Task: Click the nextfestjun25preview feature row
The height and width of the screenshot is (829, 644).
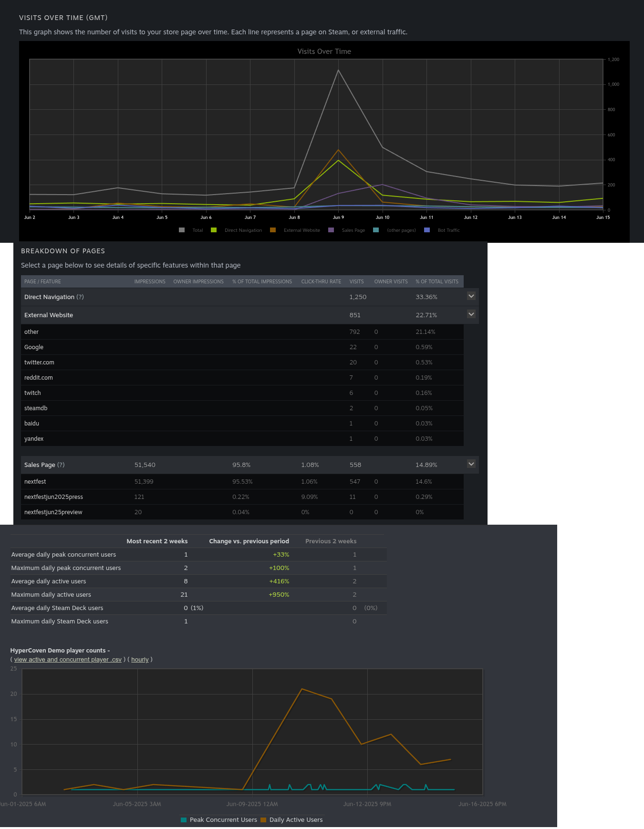Action: pos(242,512)
